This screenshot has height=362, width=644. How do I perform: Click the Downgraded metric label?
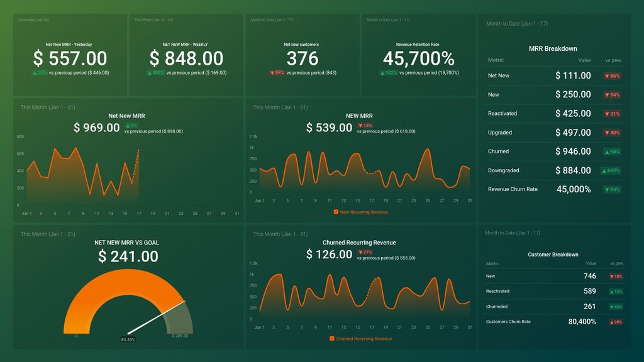point(504,170)
